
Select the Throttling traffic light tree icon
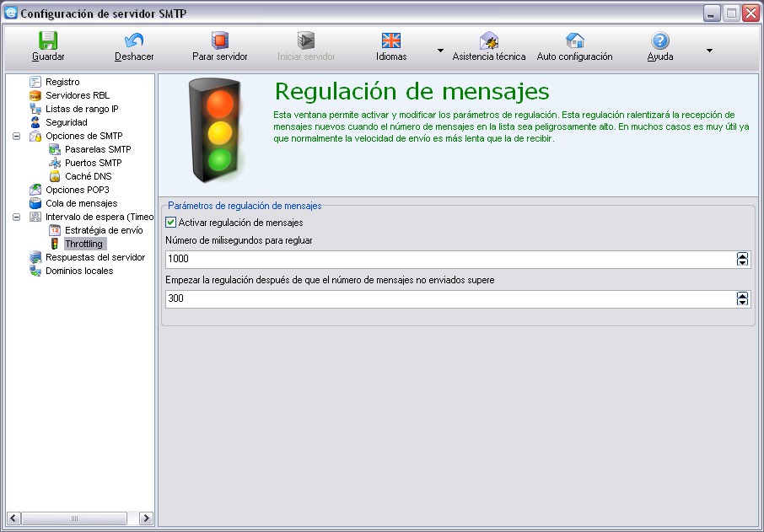pos(55,244)
